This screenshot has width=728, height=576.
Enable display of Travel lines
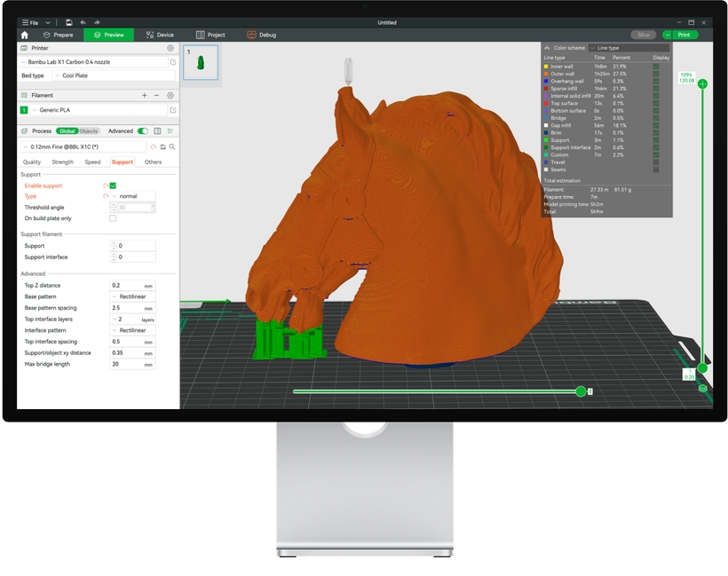coord(656,162)
